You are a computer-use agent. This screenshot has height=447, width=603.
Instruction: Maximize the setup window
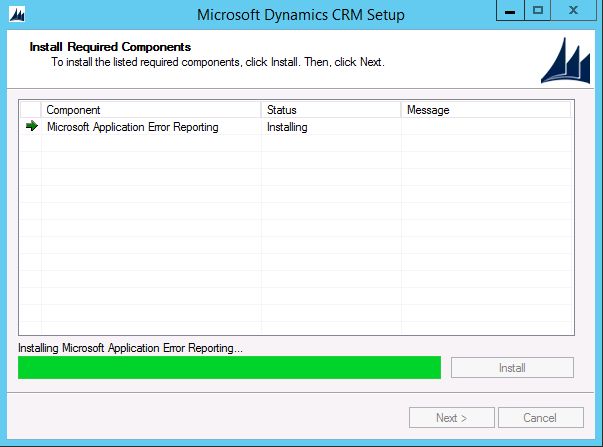tap(538, 10)
